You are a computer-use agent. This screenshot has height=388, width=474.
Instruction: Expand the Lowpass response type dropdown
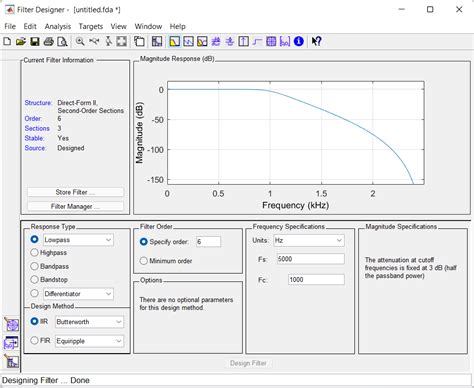(78, 240)
